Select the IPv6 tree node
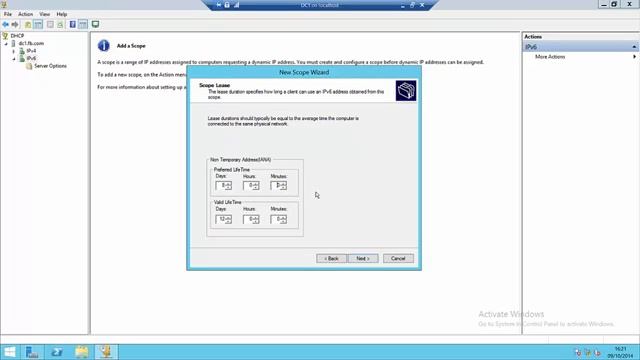Screen dimensions: 640x360 (x=31, y=58)
